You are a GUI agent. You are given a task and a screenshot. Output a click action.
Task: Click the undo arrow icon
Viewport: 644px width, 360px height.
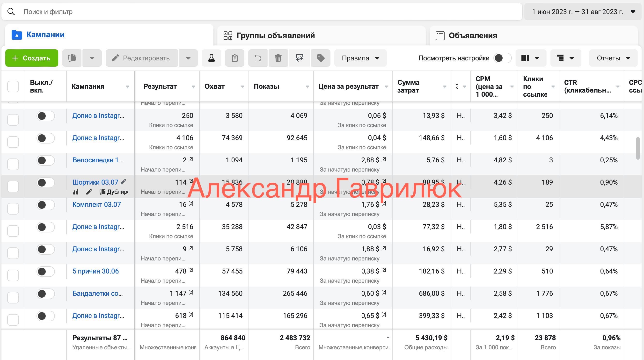[x=258, y=58]
